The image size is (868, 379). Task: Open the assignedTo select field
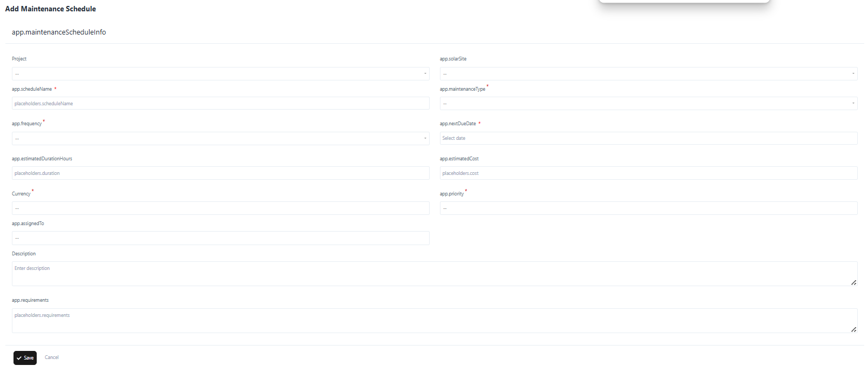(220, 238)
